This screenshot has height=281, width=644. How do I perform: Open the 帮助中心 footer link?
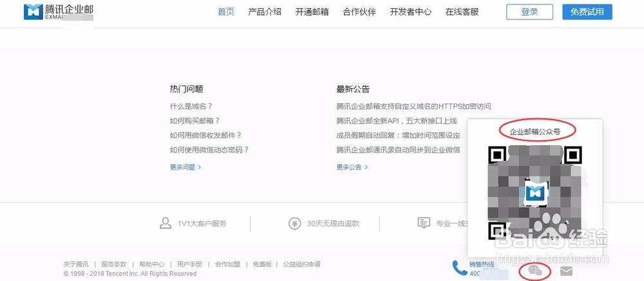(151, 264)
